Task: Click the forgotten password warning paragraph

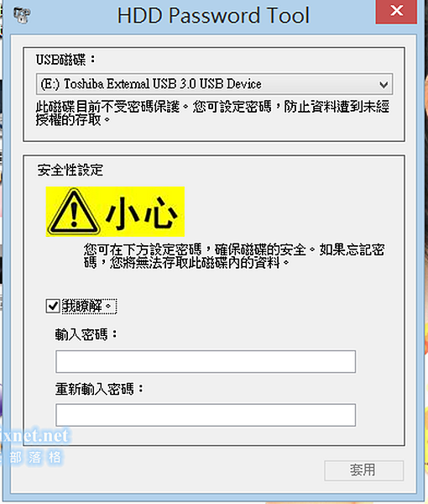Action: [234, 256]
